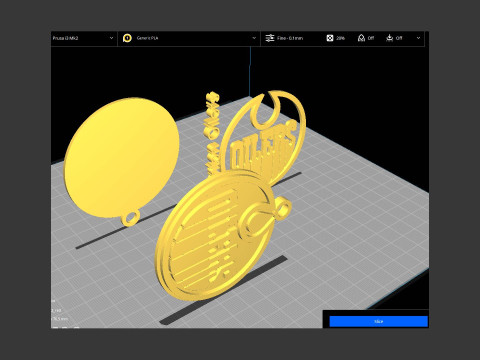This screenshot has width=480, height=360.
Task: Click the yellow extruder material icon
Action: coord(127,38)
